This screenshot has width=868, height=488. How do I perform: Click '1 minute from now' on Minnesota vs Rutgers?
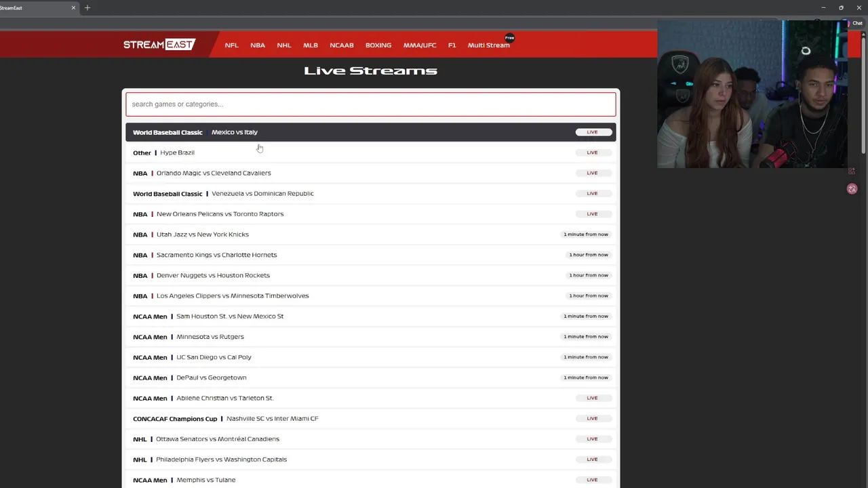(x=586, y=336)
